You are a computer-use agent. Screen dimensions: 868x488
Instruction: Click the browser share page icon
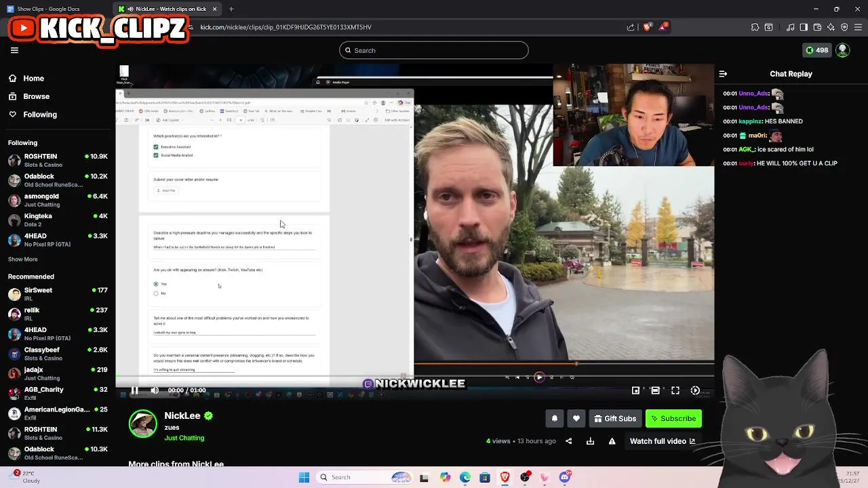pyautogui.click(x=631, y=27)
